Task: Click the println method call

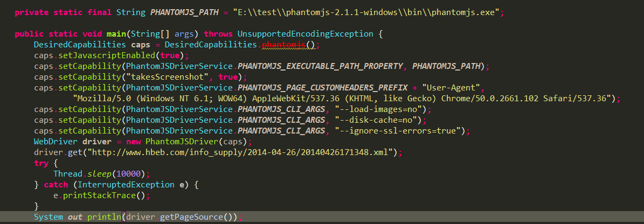Action: [104, 217]
